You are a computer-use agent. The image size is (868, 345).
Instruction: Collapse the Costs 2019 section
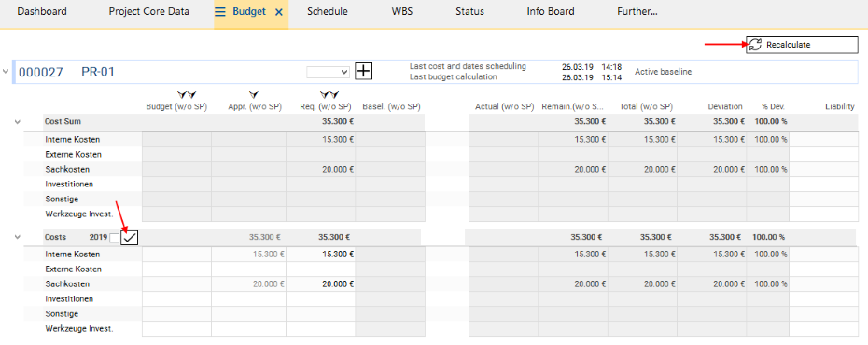click(18, 237)
